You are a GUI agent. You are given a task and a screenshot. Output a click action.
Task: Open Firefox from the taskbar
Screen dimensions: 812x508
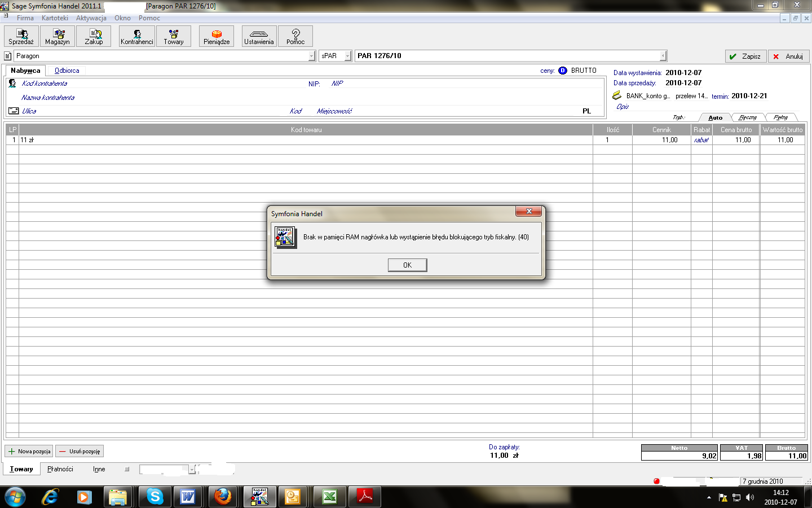pyautogui.click(x=223, y=497)
